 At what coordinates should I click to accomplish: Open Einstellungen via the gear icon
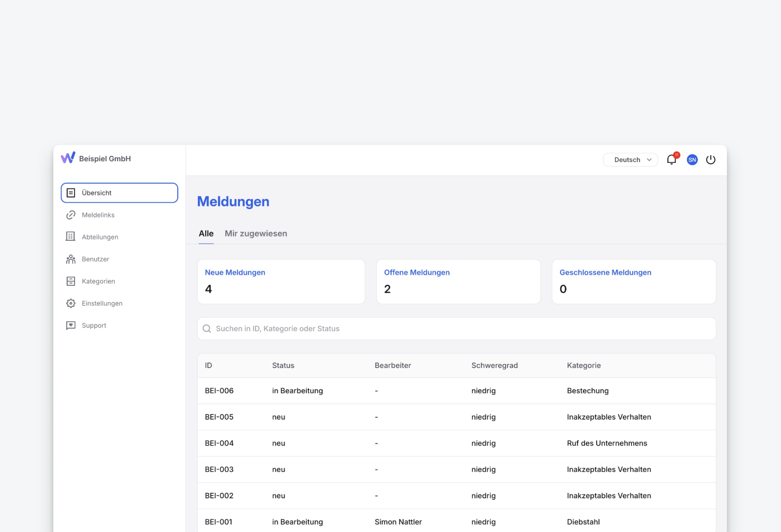[x=71, y=303]
